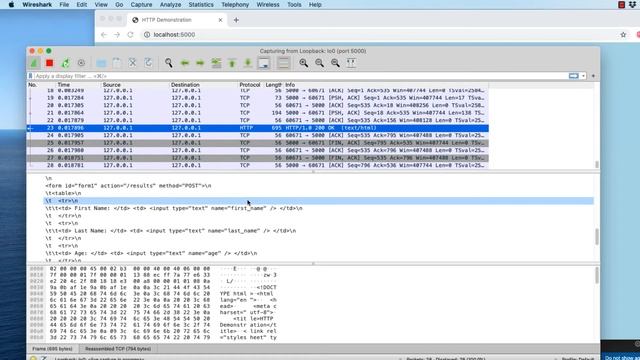Switch to Reassembled TCP (794 bytes) tab
640x360 pixels.
click(x=118, y=349)
